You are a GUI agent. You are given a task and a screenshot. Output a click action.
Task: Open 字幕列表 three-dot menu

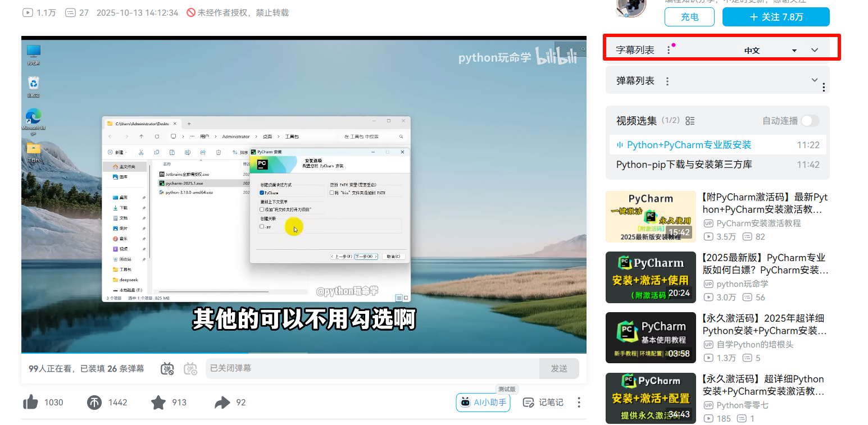point(669,50)
